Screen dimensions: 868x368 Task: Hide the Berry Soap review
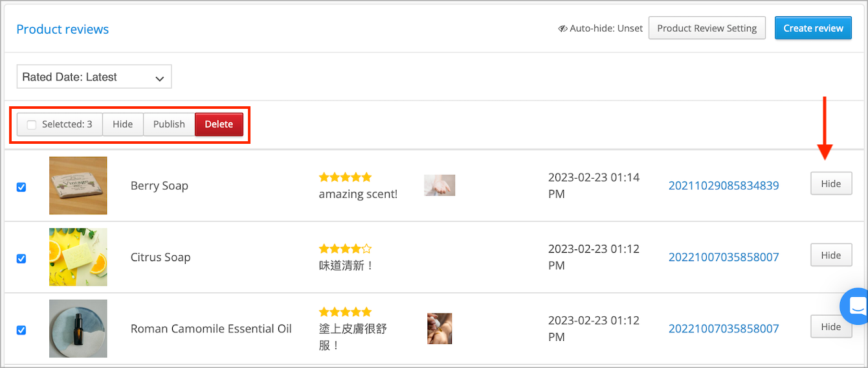point(831,184)
